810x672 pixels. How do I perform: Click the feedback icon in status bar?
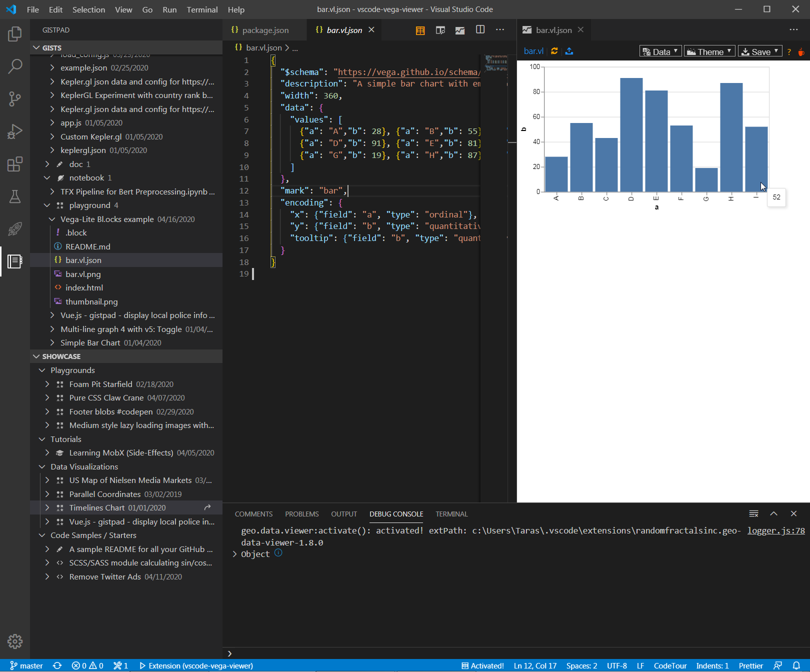(777, 665)
